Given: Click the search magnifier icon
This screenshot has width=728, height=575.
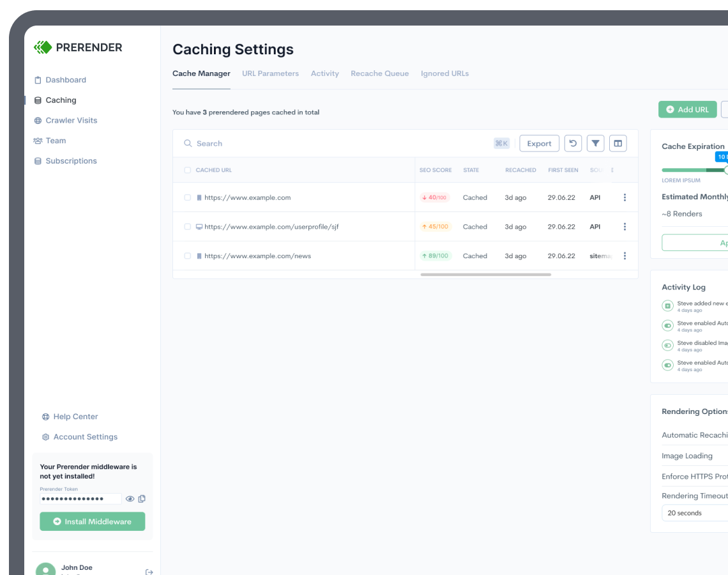Looking at the screenshot, I should 188,144.
